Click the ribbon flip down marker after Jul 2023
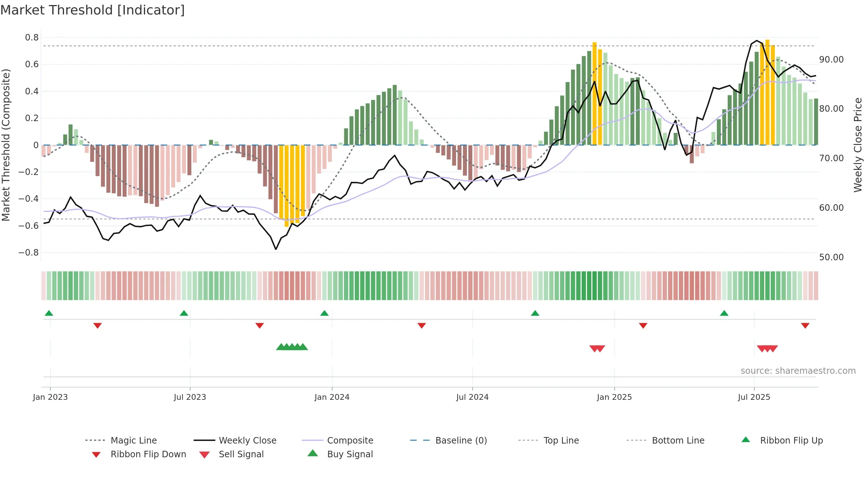 pyautogui.click(x=260, y=326)
